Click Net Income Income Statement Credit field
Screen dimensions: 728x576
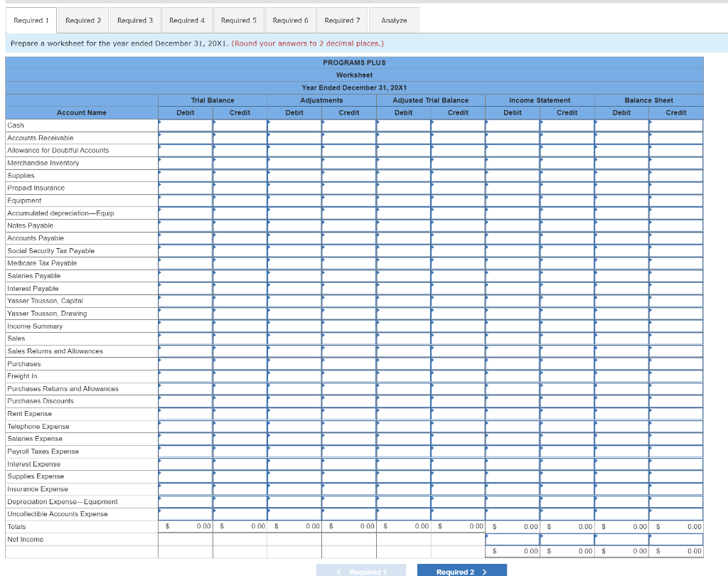coord(567,539)
